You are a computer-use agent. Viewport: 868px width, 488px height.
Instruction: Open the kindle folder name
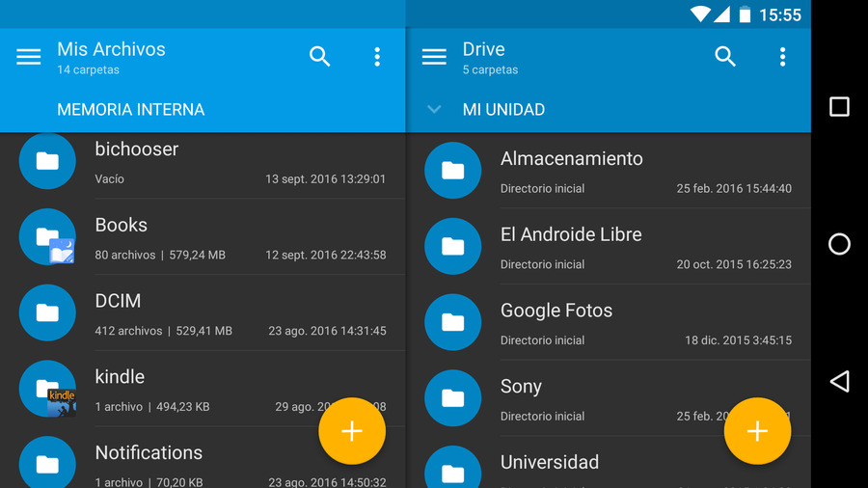[x=120, y=377]
